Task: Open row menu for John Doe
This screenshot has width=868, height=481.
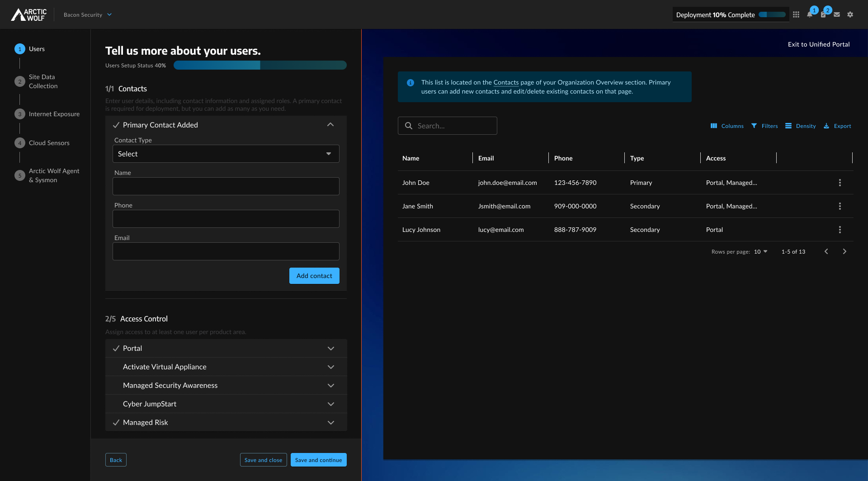Action: click(x=840, y=183)
